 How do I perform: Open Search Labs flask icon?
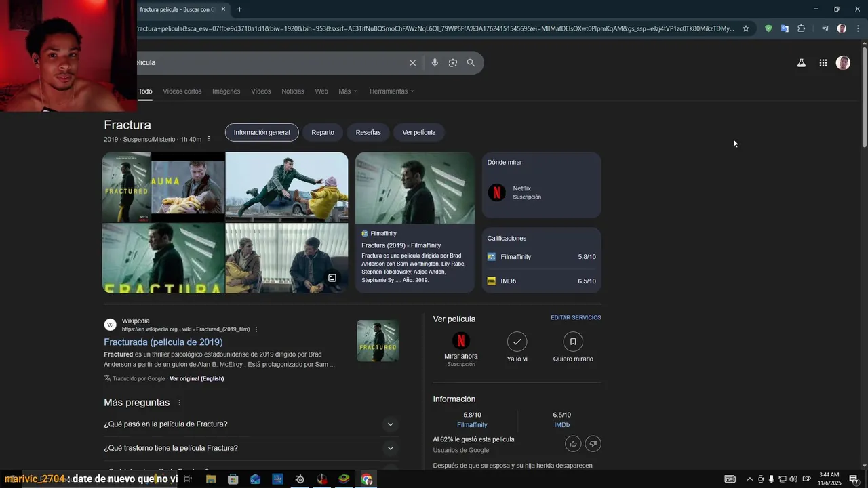tap(801, 63)
